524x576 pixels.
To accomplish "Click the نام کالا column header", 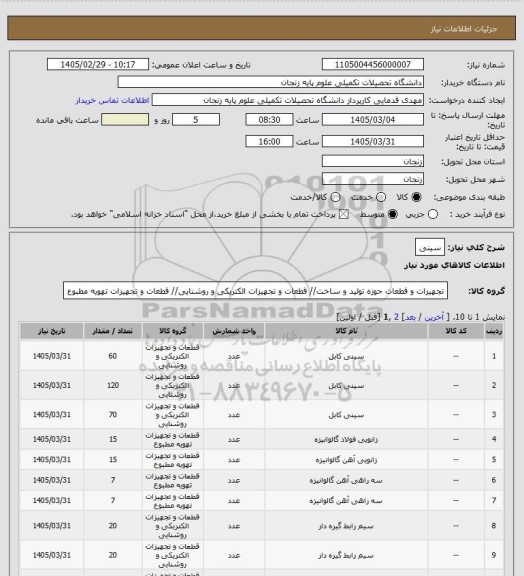I will click(x=346, y=331).
